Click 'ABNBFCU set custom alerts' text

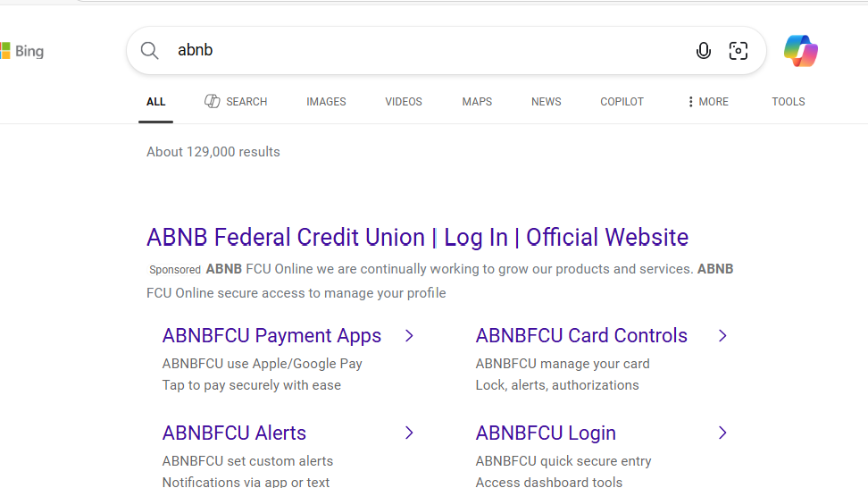click(247, 461)
